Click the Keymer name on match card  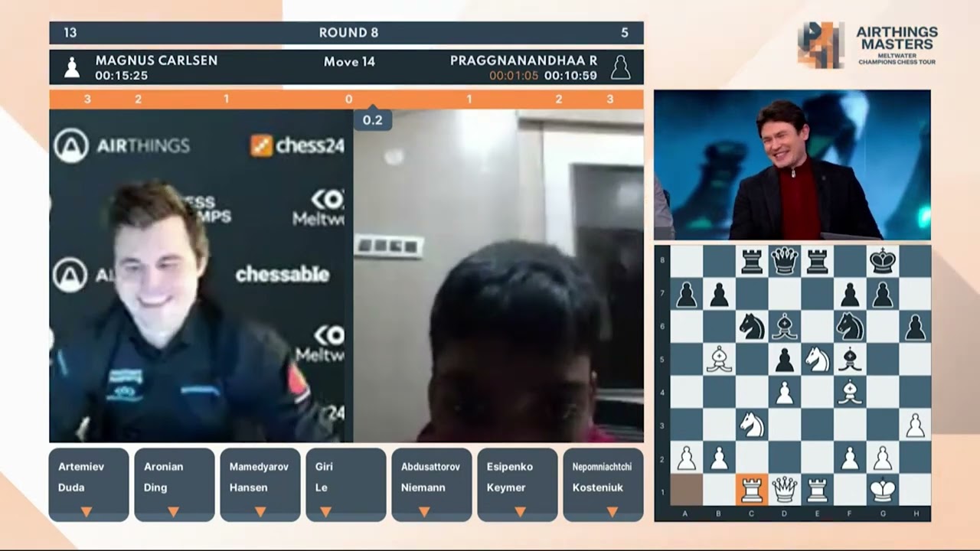click(506, 487)
